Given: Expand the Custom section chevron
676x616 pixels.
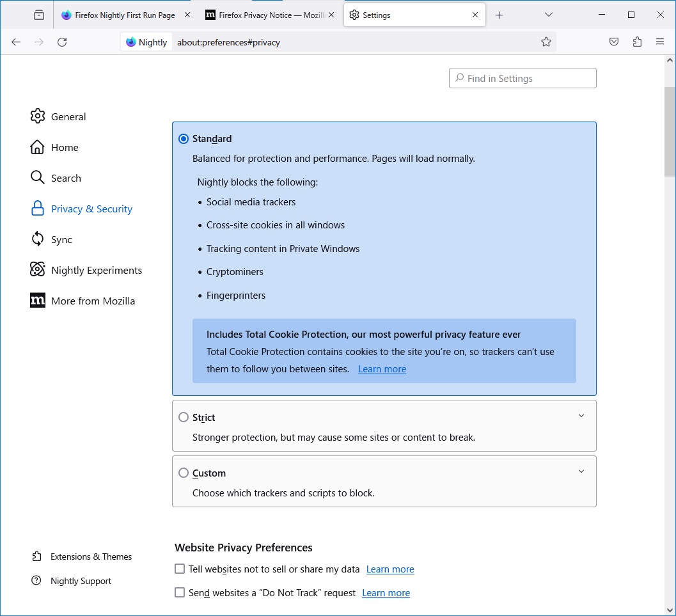Looking at the screenshot, I should tap(581, 471).
